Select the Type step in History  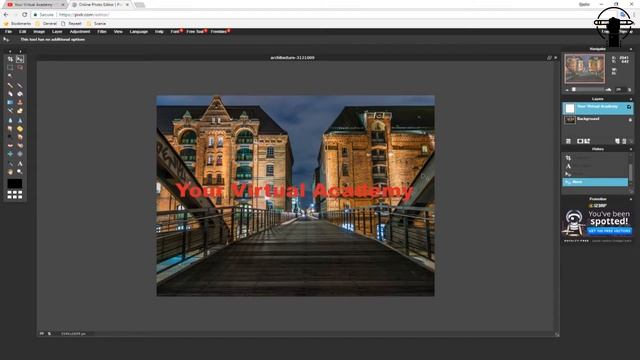(x=595, y=166)
